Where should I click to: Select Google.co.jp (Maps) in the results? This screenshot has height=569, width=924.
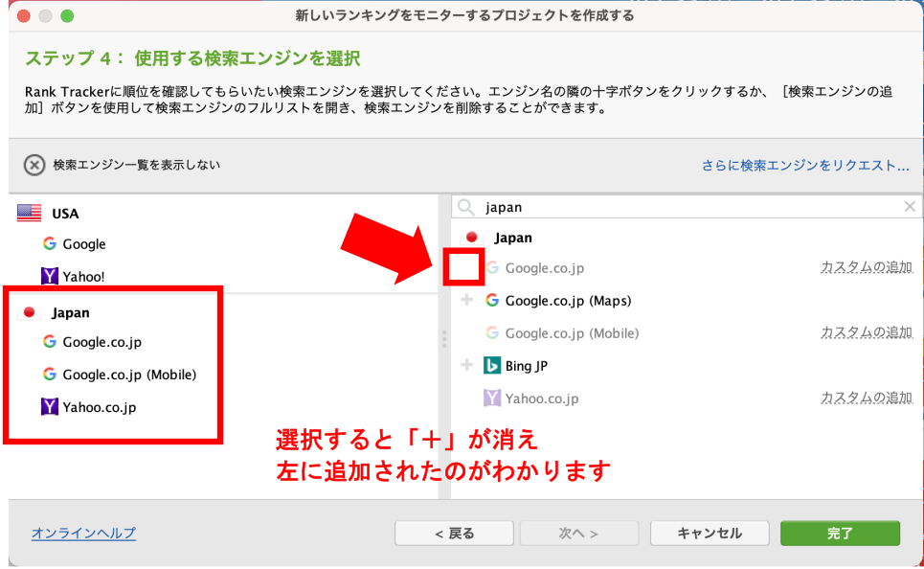pos(568,301)
